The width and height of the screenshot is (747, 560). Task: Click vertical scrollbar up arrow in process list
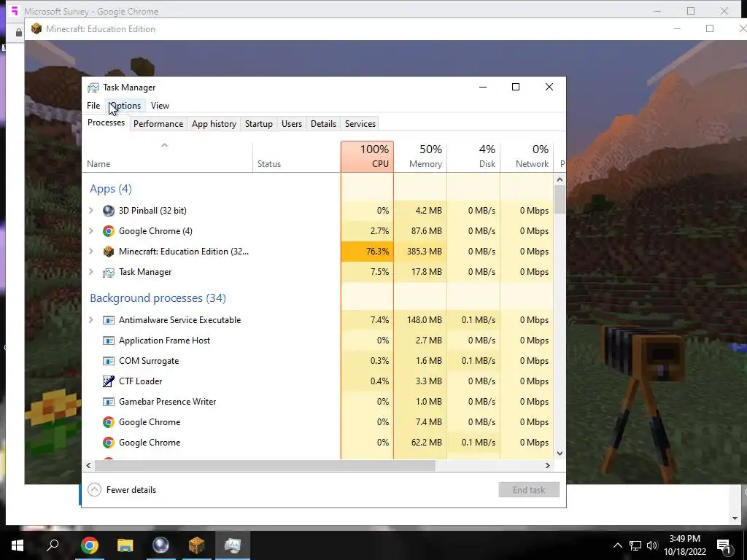[560, 179]
